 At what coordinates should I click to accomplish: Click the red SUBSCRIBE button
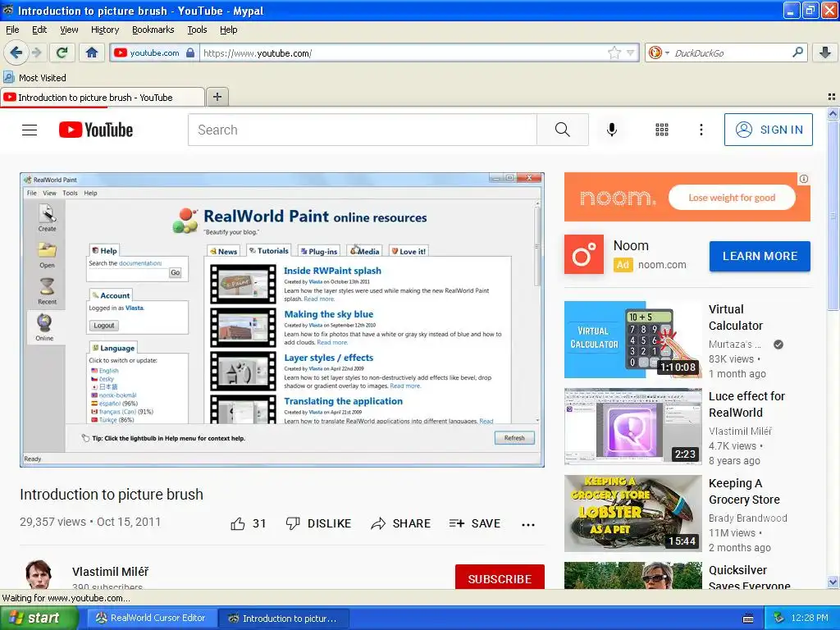tap(500, 577)
